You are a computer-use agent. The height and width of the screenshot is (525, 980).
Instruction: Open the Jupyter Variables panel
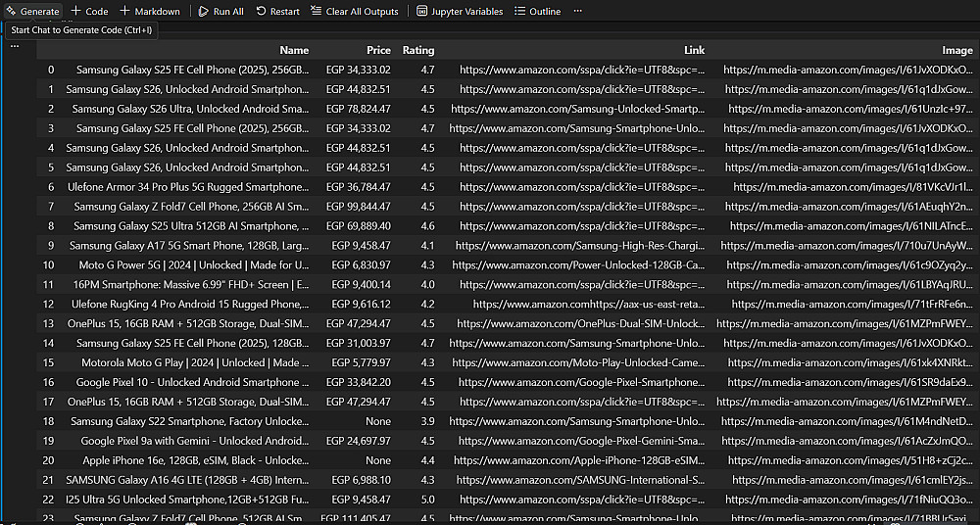click(x=460, y=11)
